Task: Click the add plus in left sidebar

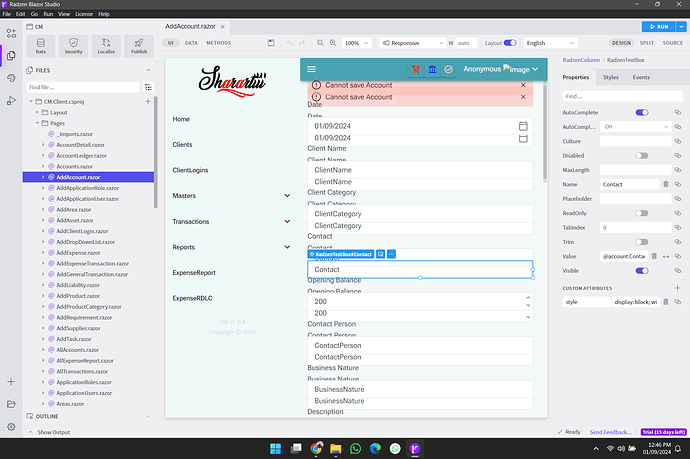Action: (x=11, y=382)
